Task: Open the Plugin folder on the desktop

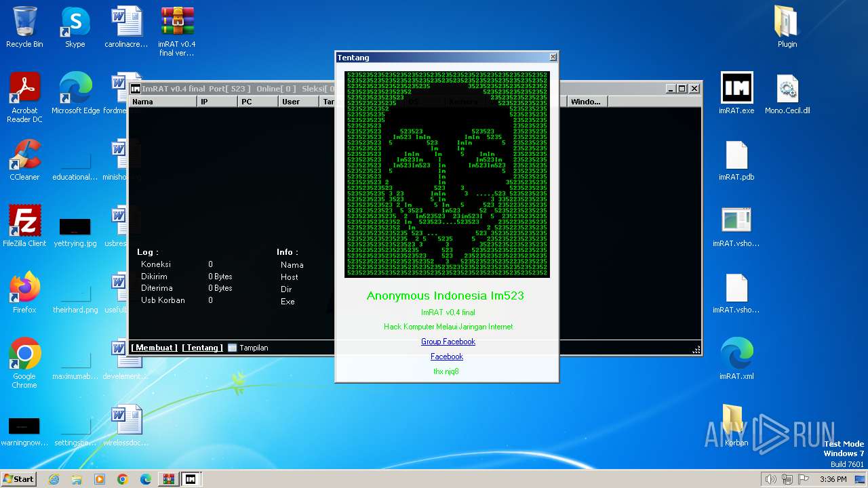Action: pyautogui.click(x=787, y=27)
